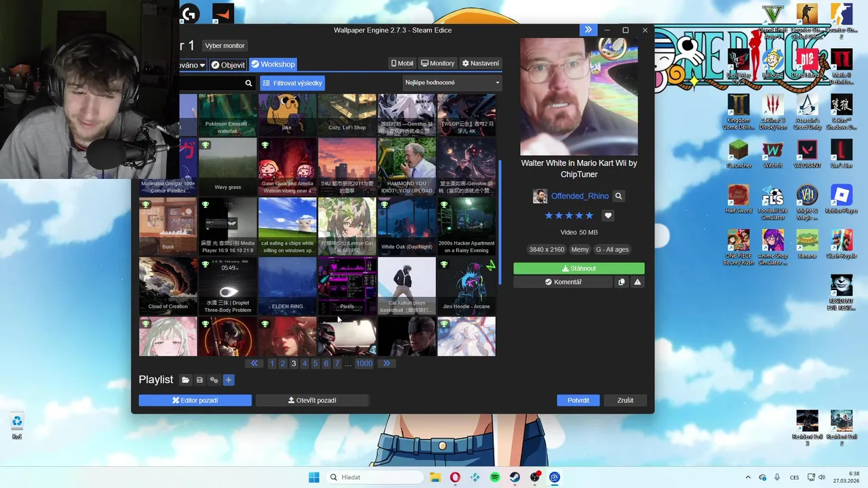Open the Recycle Bin on the desktop
868x488 pixels.
tap(17, 426)
